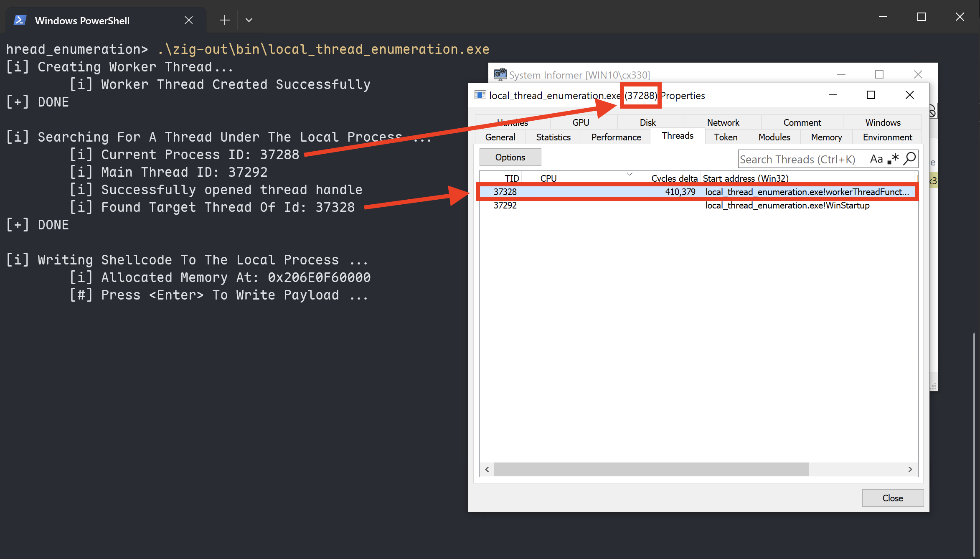Click the horizontal scrollbar thumb
Image resolution: width=980 pixels, height=559 pixels.
(651, 469)
